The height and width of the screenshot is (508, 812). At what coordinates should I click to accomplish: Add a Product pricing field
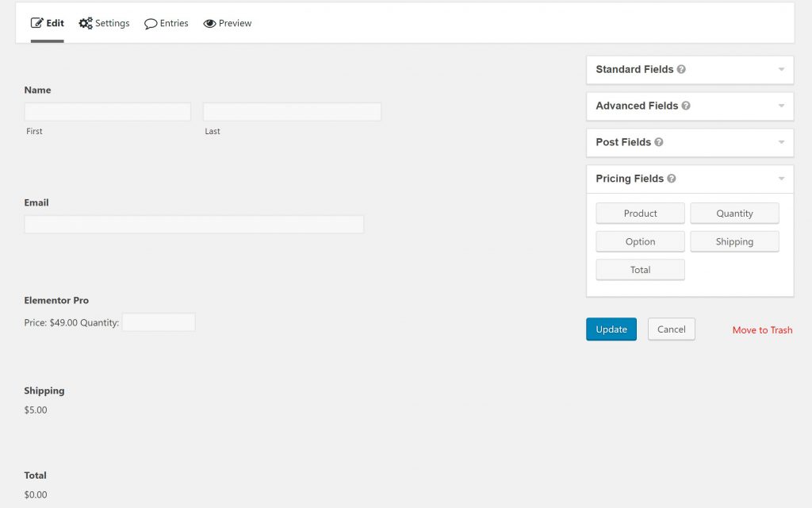pos(640,214)
